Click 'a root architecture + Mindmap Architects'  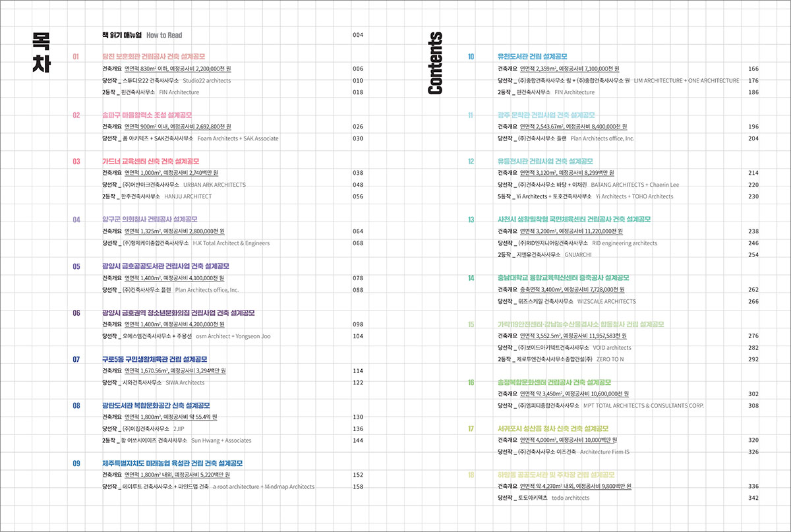pos(264,487)
